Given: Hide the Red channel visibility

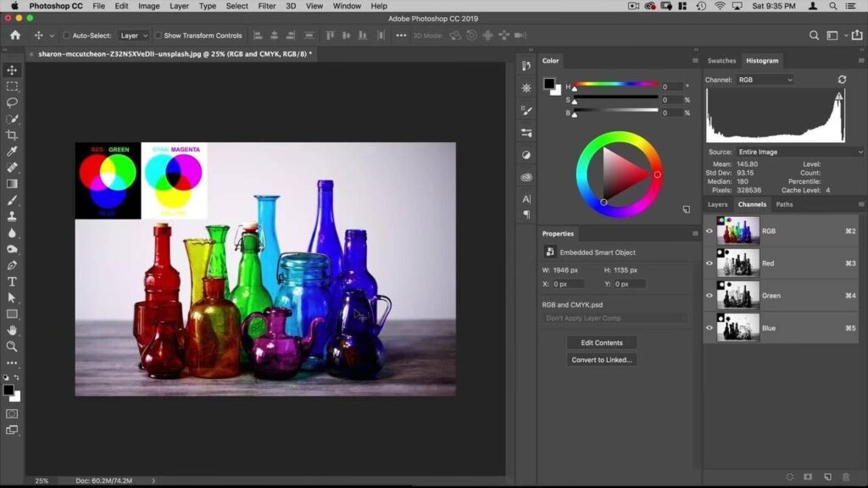Looking at the screenshot, I should pyautogui.click(x=709, y=263).
